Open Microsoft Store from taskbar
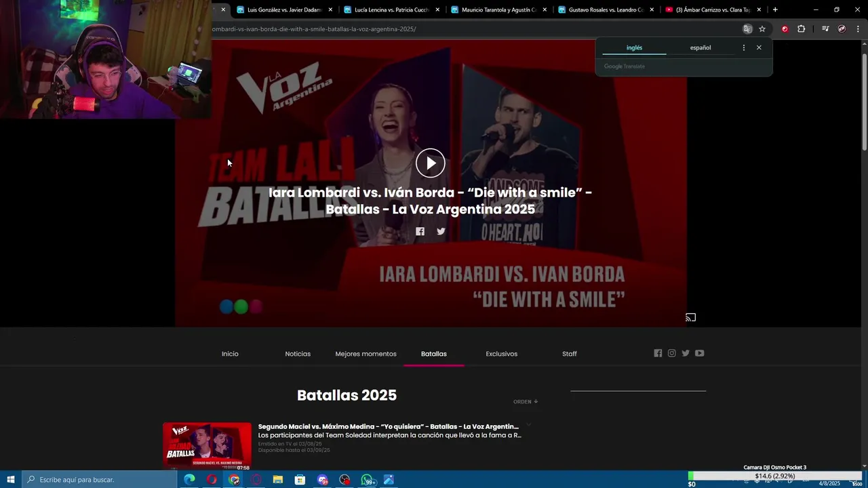This screenshot has height=488, width=868. click(x=300, y=479)
